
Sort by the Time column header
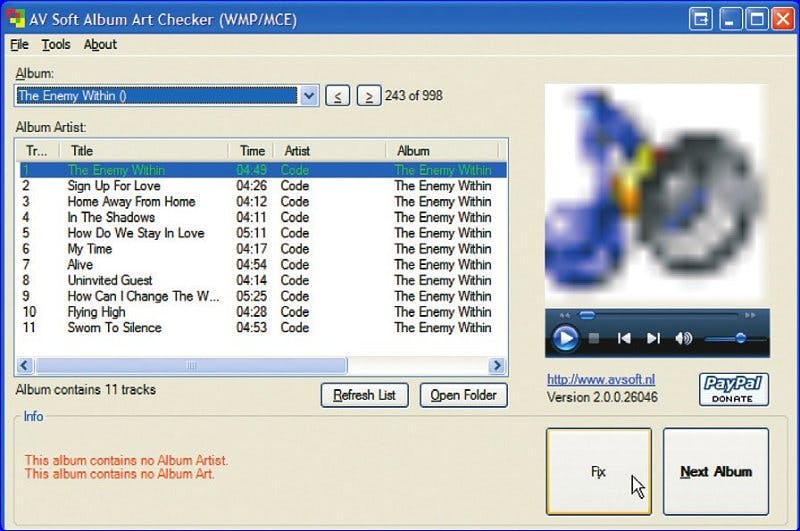click(252, 151)
